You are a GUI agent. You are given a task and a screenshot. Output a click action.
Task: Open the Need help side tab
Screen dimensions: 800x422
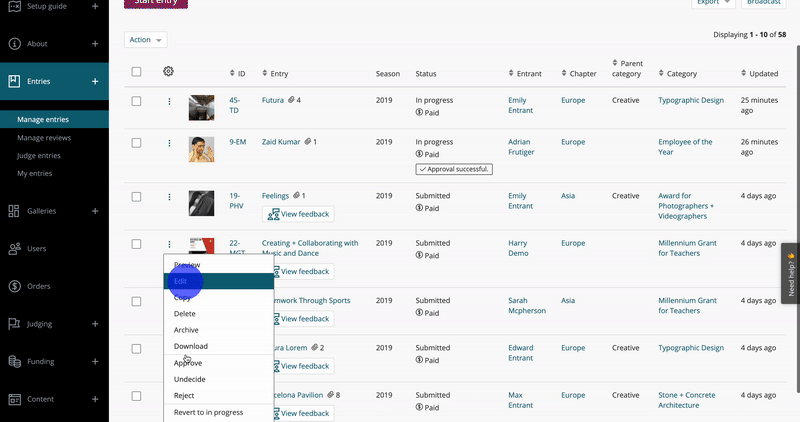click(x=790, y=272)
